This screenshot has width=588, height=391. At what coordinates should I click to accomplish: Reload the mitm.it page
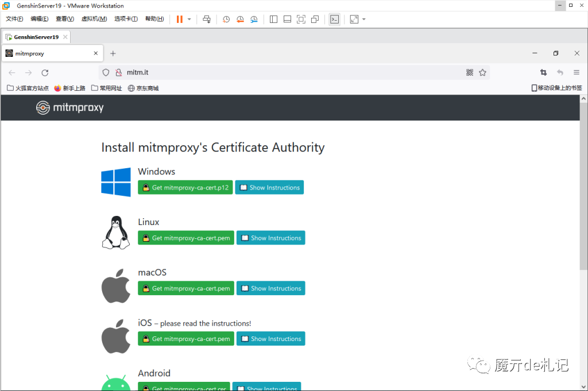45,72
